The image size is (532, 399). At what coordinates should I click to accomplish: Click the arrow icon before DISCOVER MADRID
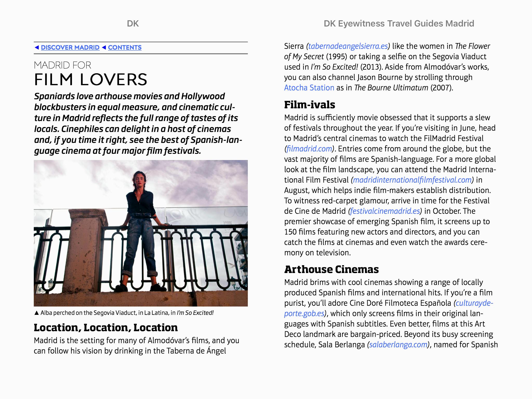[x=37, y=47]
